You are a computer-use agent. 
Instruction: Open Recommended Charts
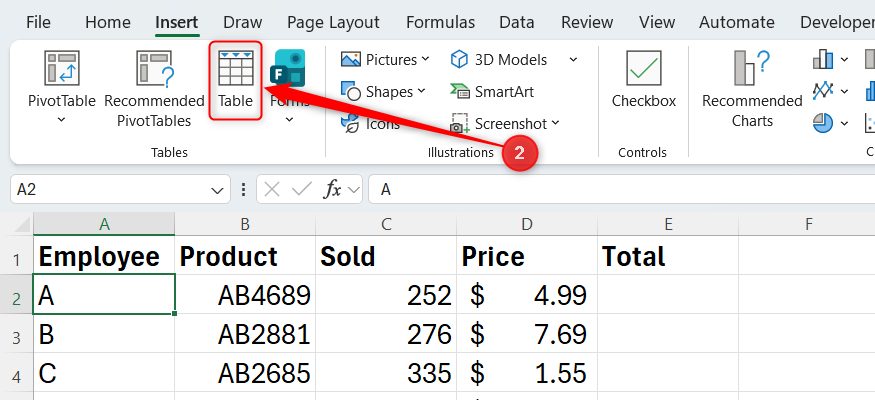point(752,89)
